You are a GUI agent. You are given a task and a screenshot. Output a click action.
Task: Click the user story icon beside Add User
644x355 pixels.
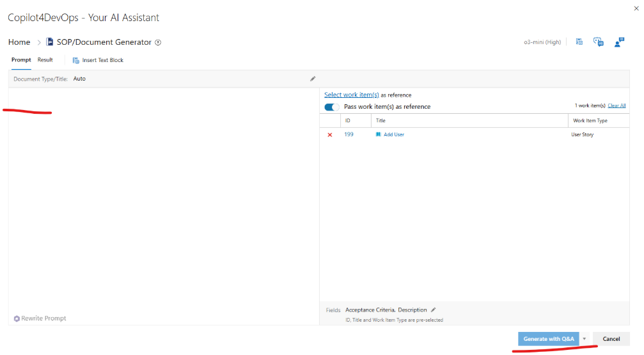point(378,134)
